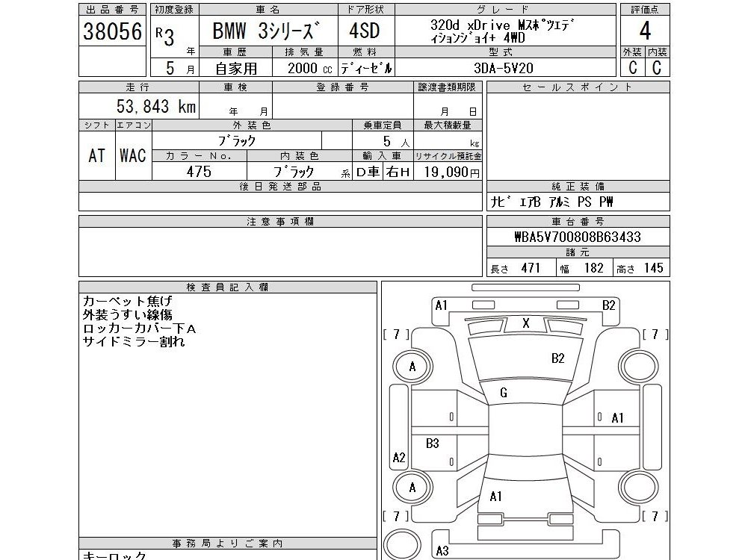Click the 純正装備 header

pyautogui.click(x=577, y=187)
